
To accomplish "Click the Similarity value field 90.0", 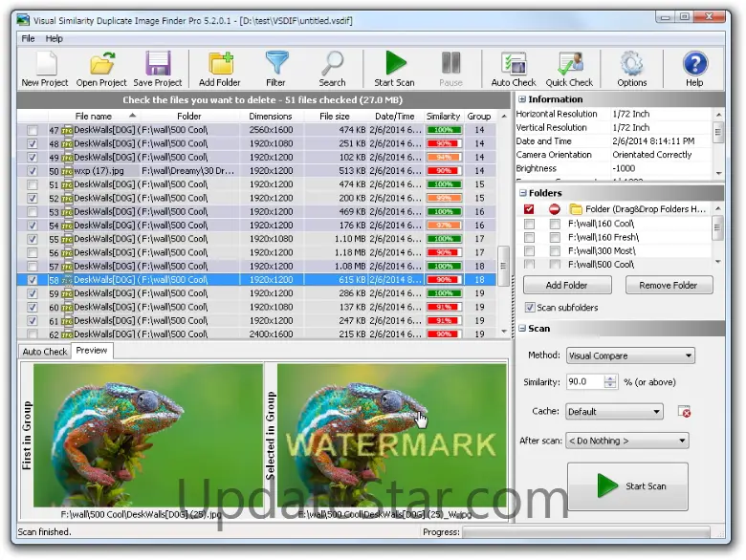I will coord(585,381).
